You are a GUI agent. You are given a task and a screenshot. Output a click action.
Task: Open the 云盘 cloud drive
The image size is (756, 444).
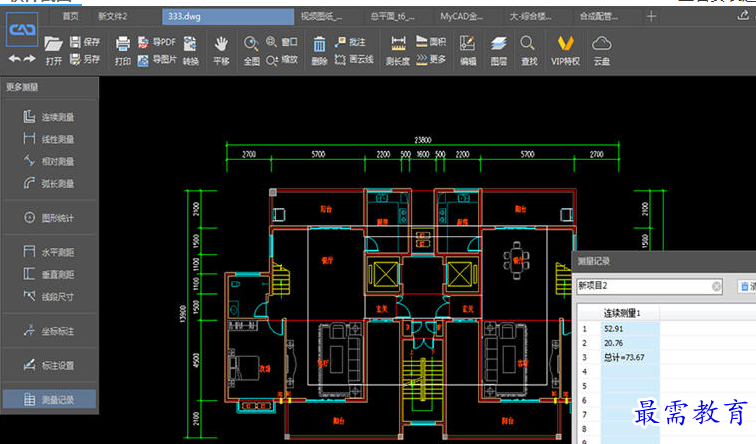601,51
